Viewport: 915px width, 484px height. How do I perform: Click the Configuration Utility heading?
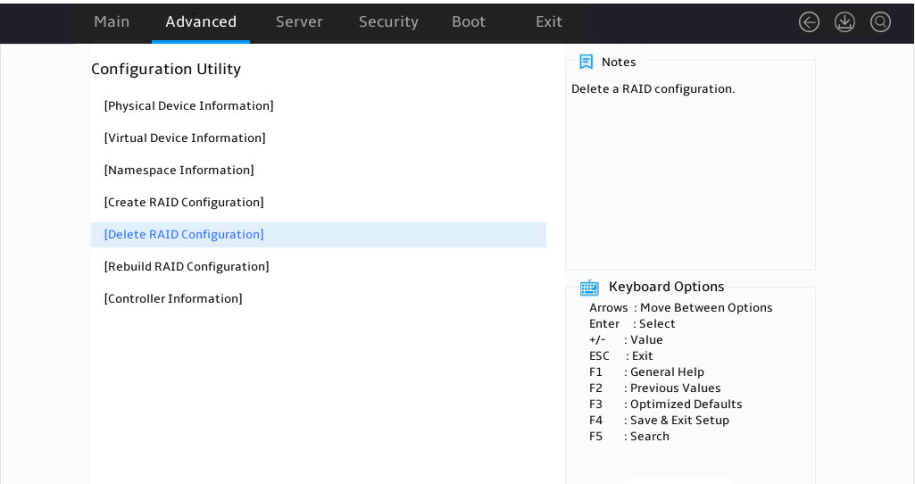(x=166, y=69)
